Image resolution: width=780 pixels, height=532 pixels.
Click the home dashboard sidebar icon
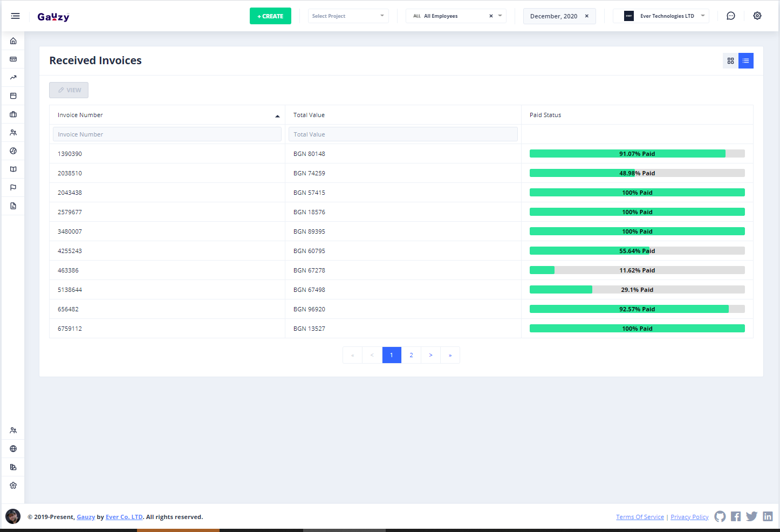click(x=13, y=41)
